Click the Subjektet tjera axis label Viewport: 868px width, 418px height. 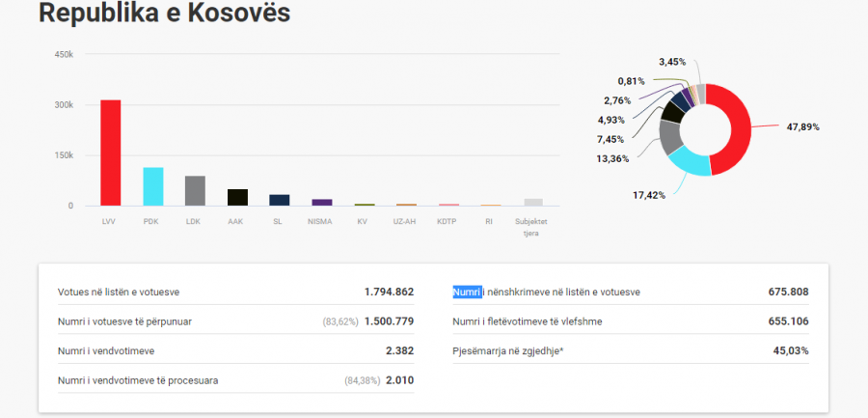tap(533, 227)
